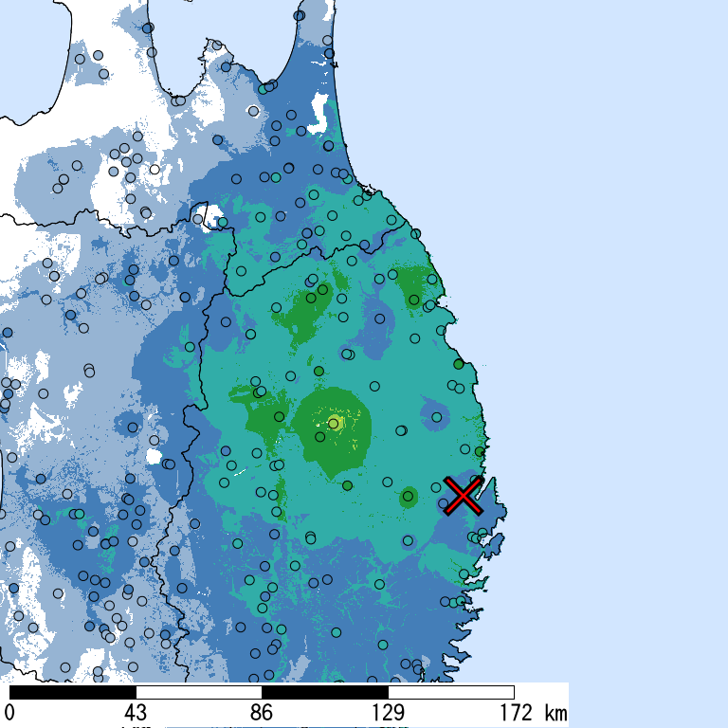Click the "86" scale bar label
Screen dimensions: 728x728
click(x=262, y=712)
